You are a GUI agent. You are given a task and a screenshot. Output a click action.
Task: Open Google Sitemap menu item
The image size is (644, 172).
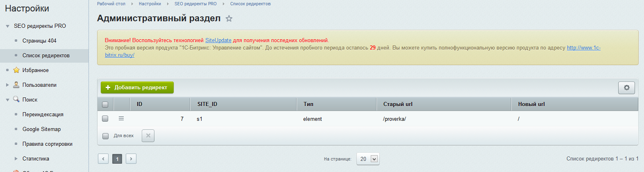point(41,129)
